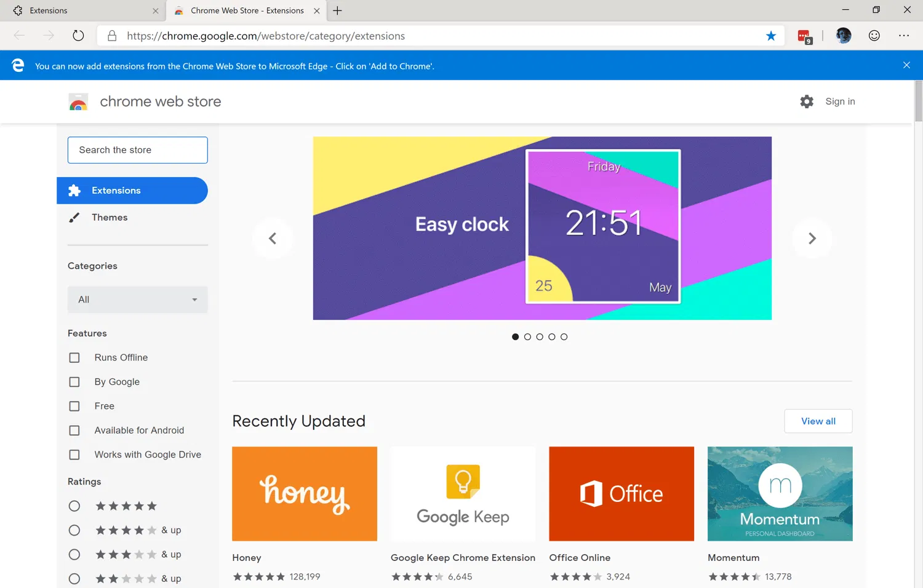Open the Momentum extension tile
The height and width of the screenshot is (588, 923).
(x=780, y=493)
